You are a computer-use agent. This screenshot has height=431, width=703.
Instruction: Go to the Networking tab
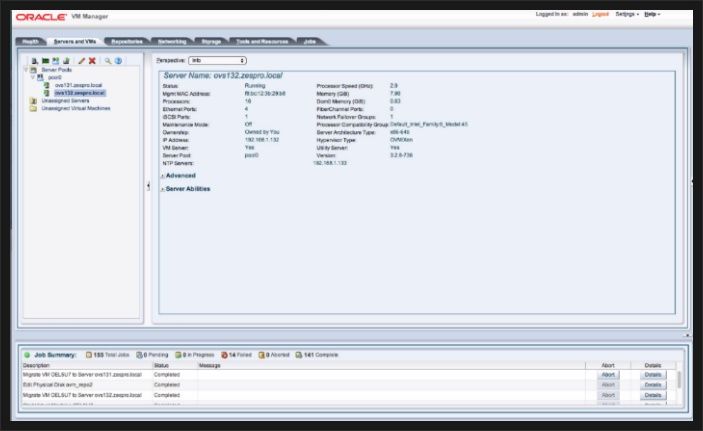pyautogui.click(x=172, y=41)
